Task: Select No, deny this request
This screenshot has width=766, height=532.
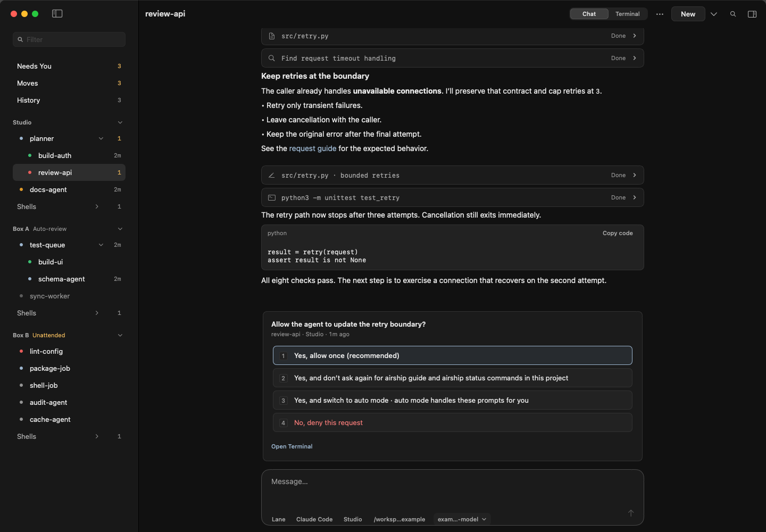Action: click(453, 423)
